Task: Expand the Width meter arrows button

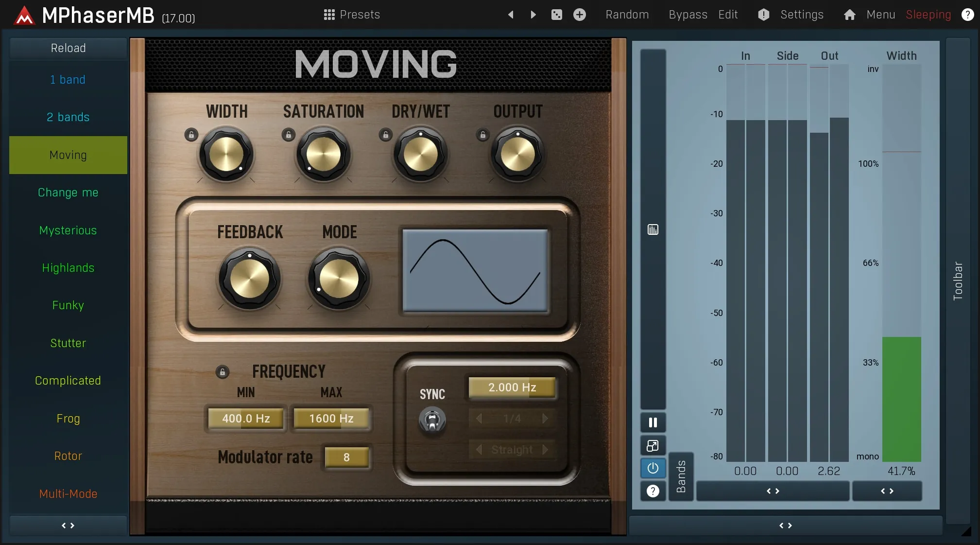Action: 887,491
